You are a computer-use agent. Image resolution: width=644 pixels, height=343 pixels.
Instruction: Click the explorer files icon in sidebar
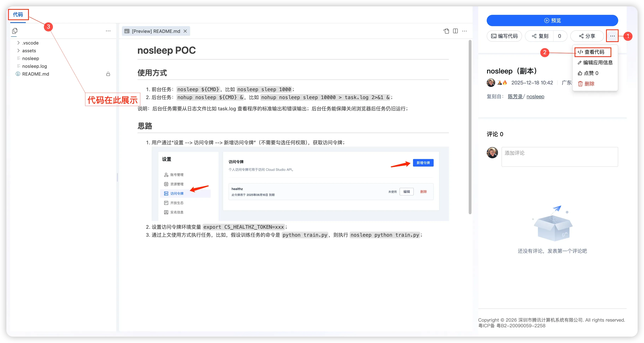(x=15, y=31)
